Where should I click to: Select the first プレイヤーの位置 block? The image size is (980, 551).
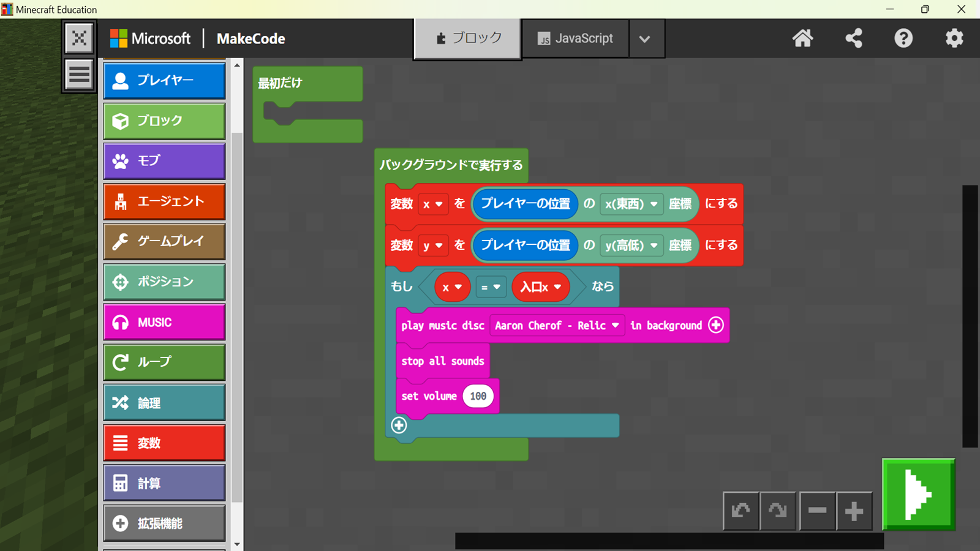(526, 204)
